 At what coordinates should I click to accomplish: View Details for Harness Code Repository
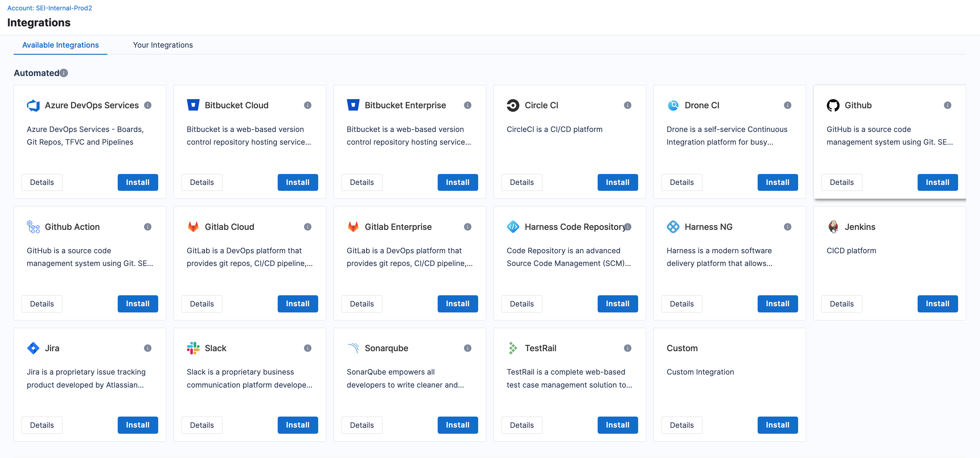(x=522, y=304)
